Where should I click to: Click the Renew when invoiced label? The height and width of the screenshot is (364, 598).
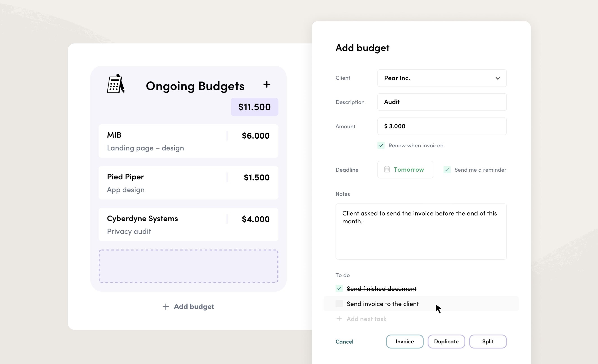pyautogui.click(x=416, y=146)
